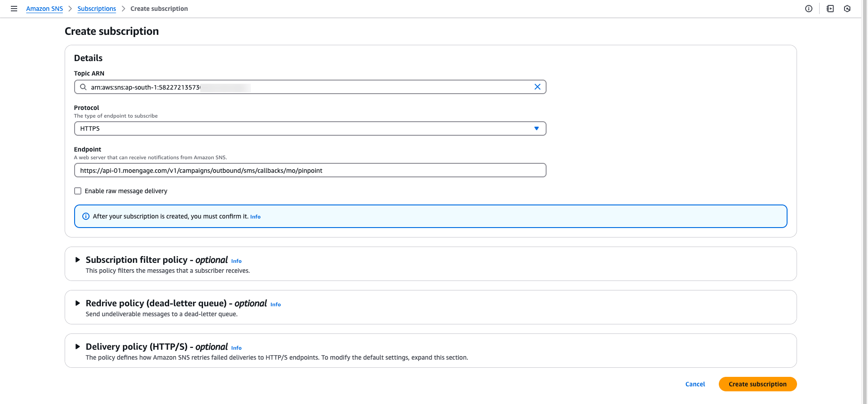Click the 'Create subscription' breadcrumb text
The image size is (868, 404).
[159, 9]
